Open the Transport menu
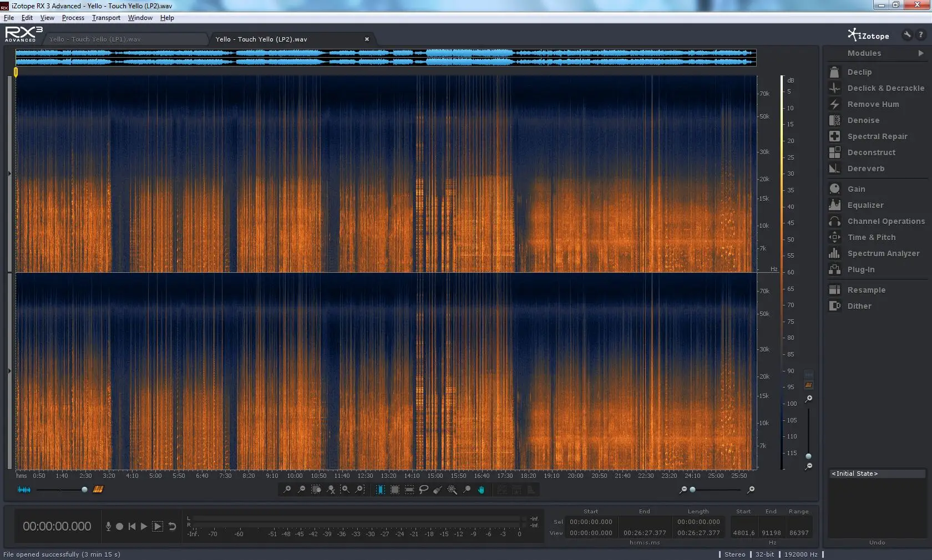 click(106, 18)
